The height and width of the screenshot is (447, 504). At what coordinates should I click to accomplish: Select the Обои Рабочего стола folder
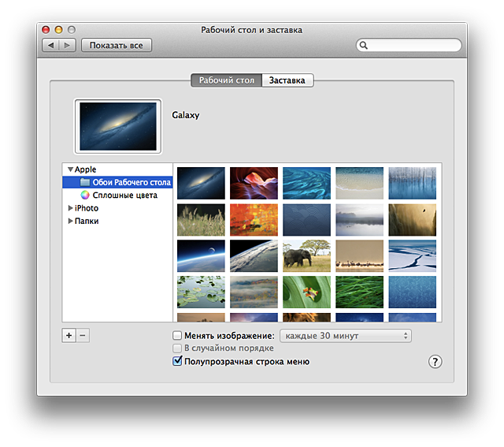pos(125,182)
